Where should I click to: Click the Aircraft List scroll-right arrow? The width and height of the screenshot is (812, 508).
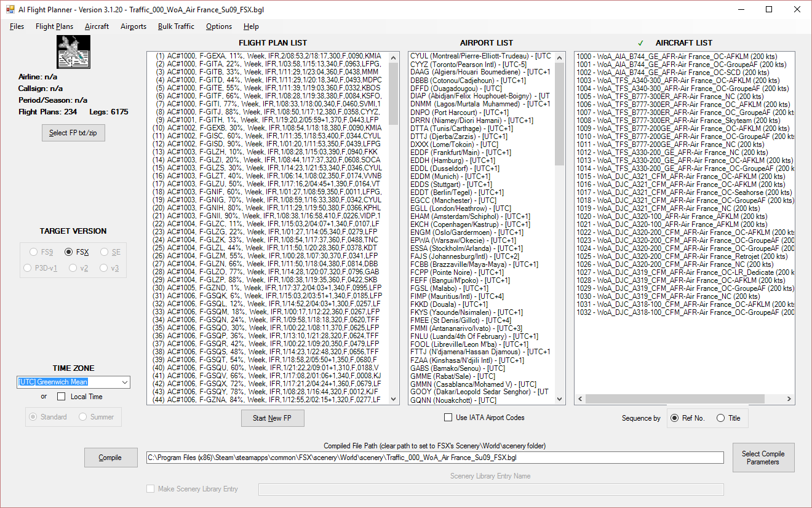789,399
